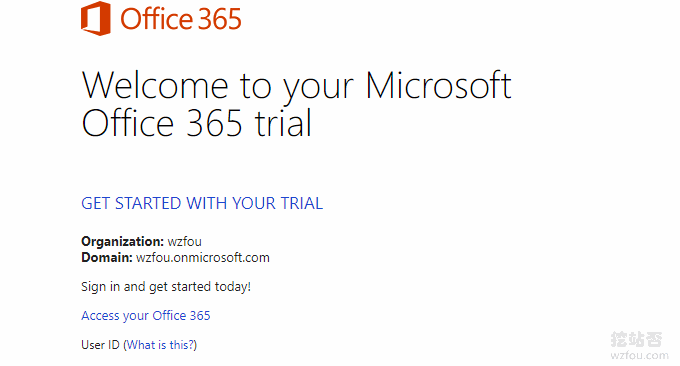680x366 pixels.
Task: Click the orange Office 365 wordmark text
Action: coord(180,19)
